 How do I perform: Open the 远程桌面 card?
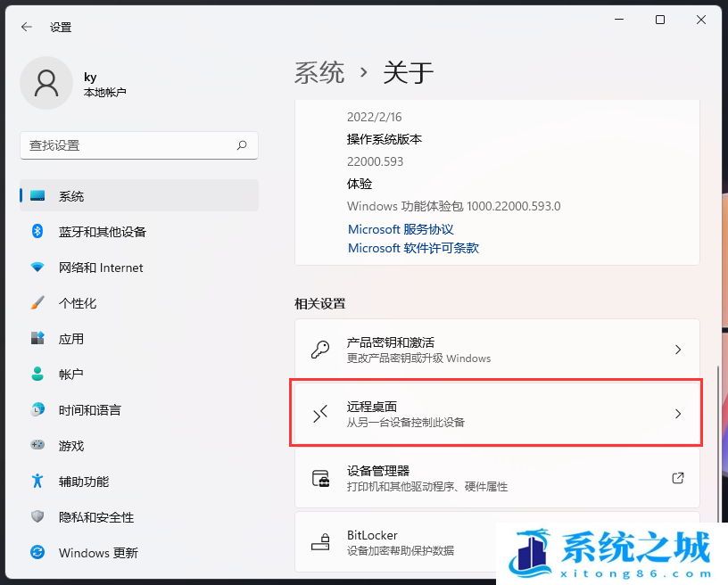coord(497,414)
